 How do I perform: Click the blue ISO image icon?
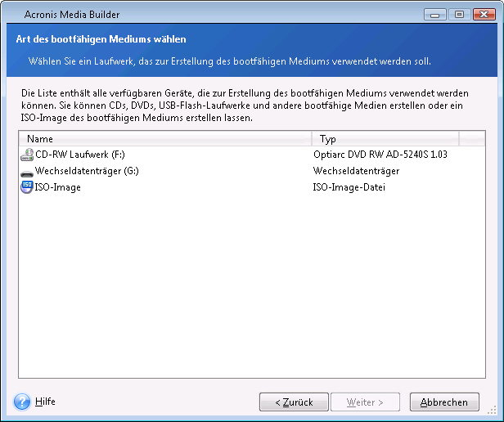coord(27,187)
